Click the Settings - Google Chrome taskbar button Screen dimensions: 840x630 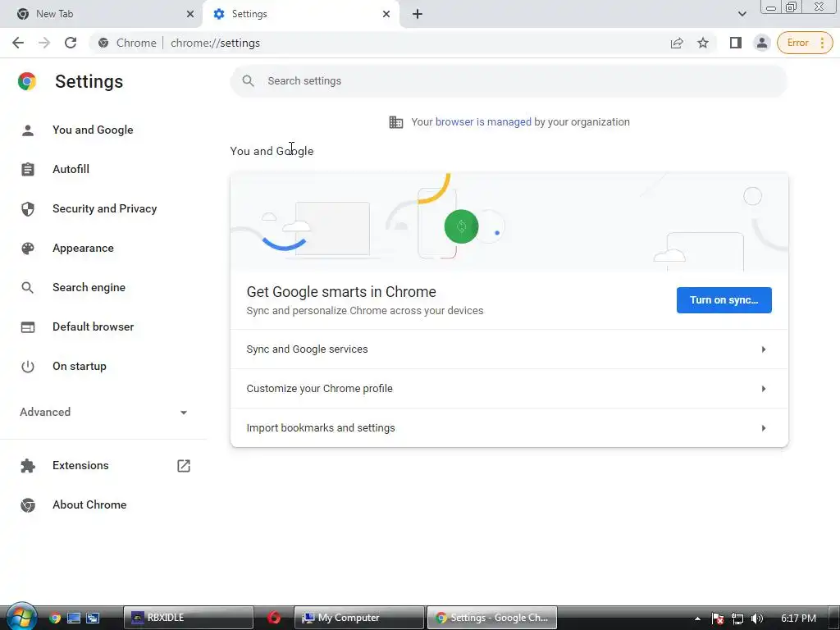[x=492, y=618]
